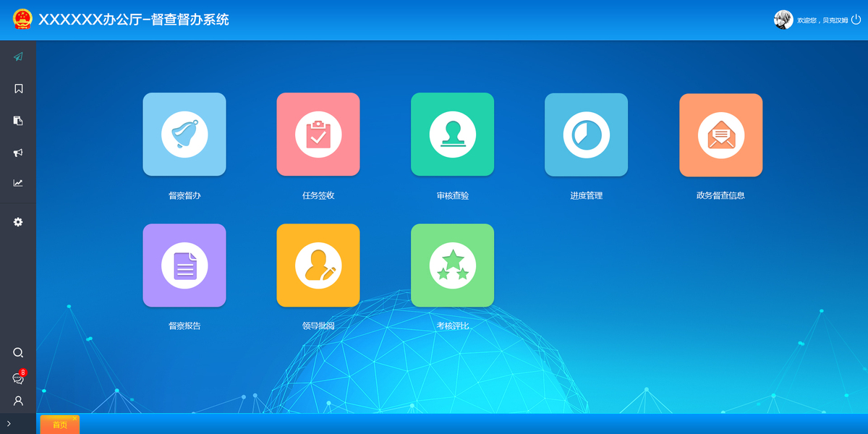Viewport: 868px width, 434px height.
Task: Click the 进度管理 label text
Action: (x=587, y=195)
